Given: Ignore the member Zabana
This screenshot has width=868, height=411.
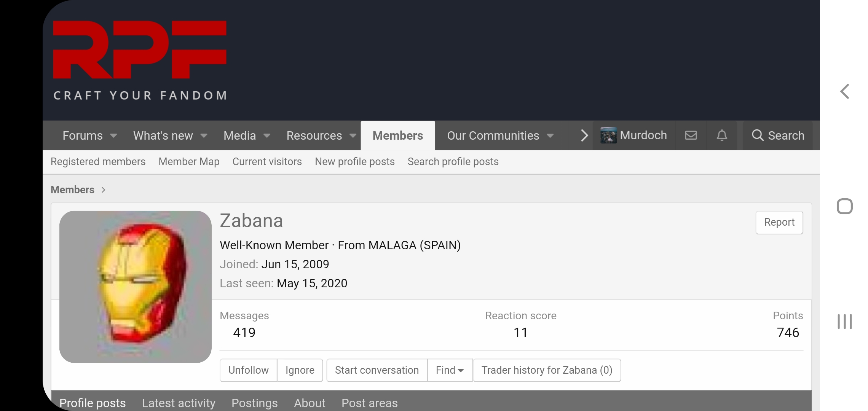Looking at the screenshot, I should 300,370.
